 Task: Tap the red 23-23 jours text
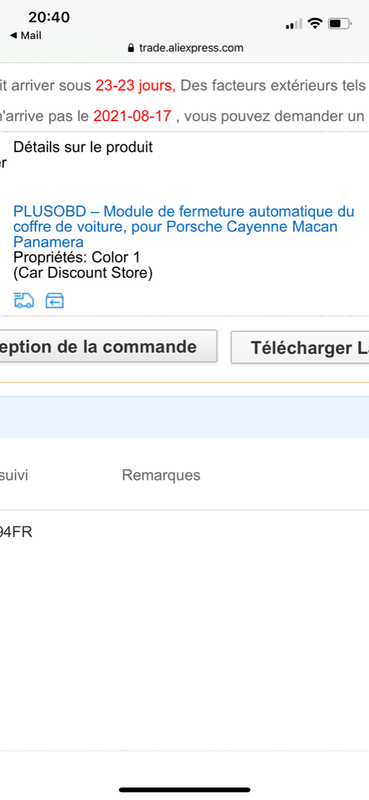pyautogui.click(x=135, y=86)
